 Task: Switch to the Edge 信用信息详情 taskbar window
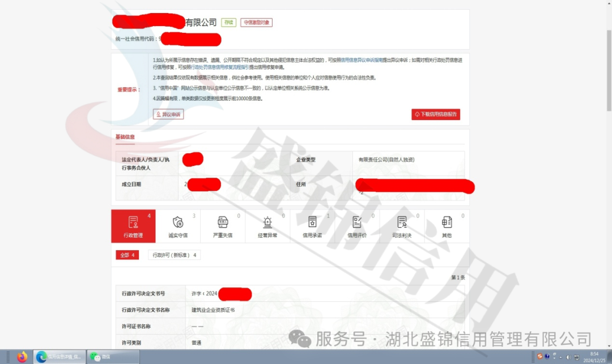59,357
